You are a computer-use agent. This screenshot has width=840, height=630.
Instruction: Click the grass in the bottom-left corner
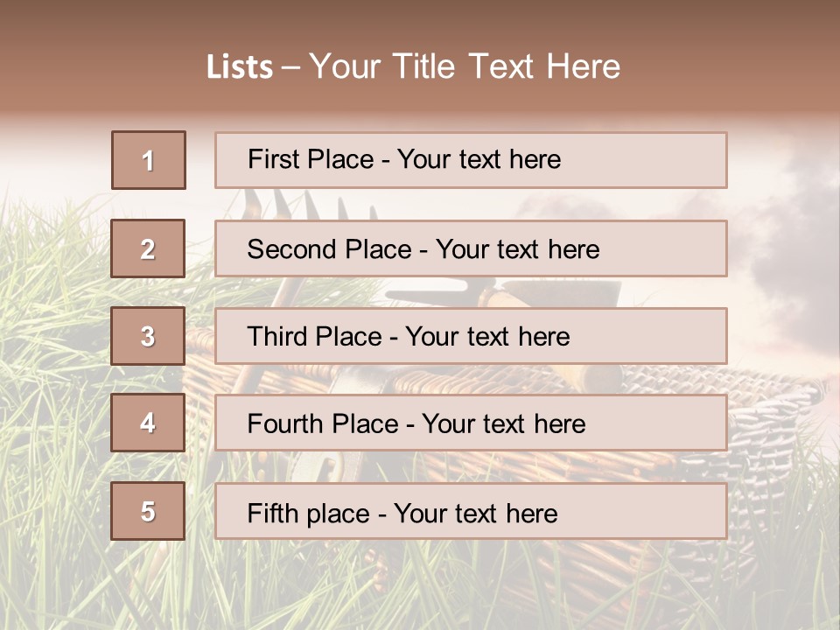click(x=52, y=577)
